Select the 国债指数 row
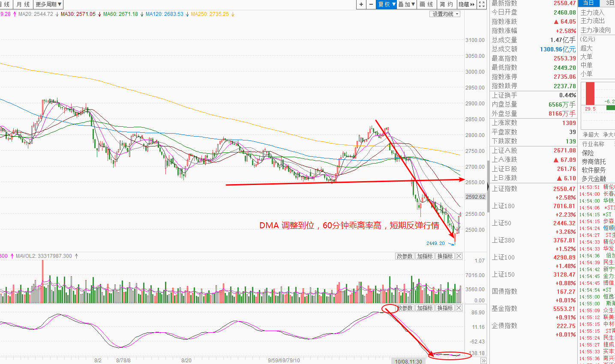This screenshot has width=615, height=364. [534, 295]
